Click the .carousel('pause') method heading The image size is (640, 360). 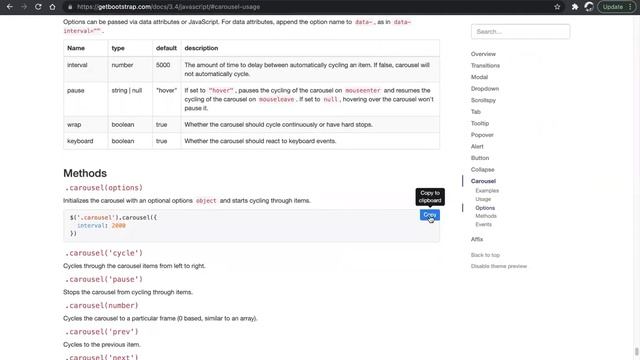click(x=104, y=279)
